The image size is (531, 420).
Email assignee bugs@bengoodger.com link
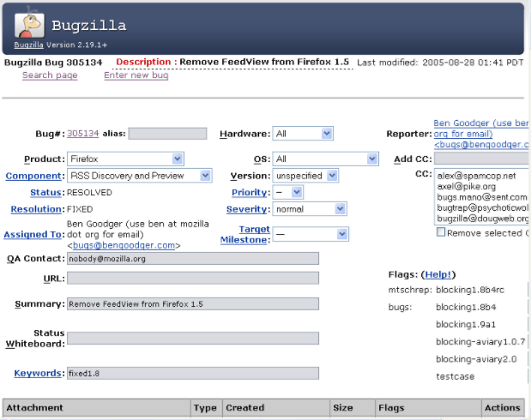pos(124,245)
